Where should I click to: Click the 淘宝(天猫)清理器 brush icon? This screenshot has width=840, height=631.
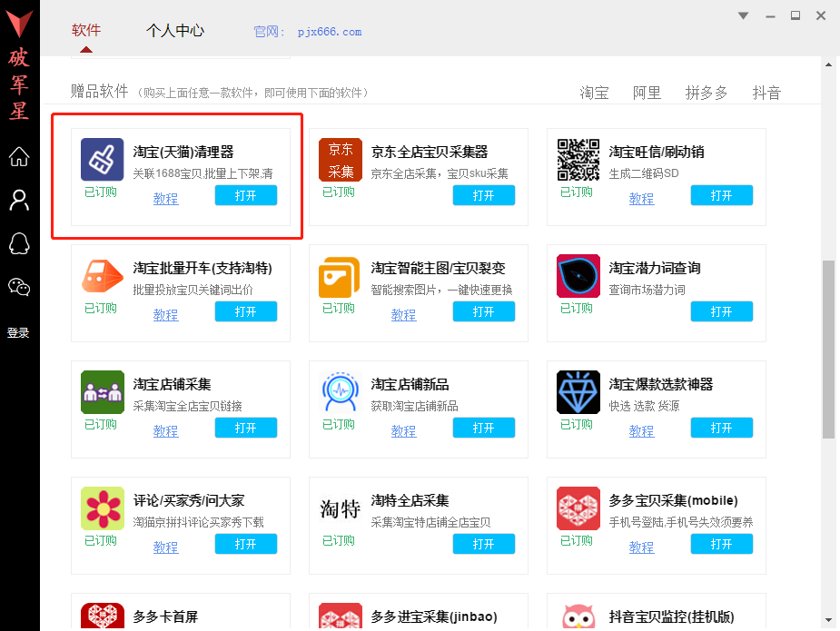[103, 159]
